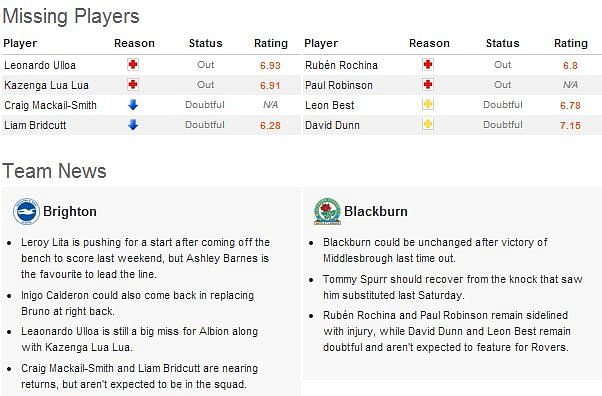The width and height of the screenshot is (602, 396).
Task: Click Kazenga Lua Lua's red cross injury icon
Action: pyautogui.click(x=133, y=85)
